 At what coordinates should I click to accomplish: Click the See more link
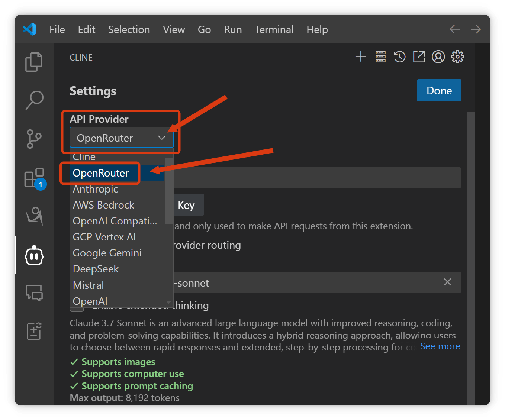pos(440,346)
